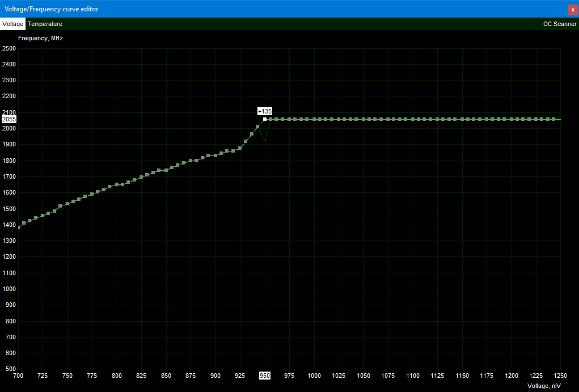Click the 1225 label on the voltage axis
The height and width of the screenshot is (392, 579).
pos(536,376)
